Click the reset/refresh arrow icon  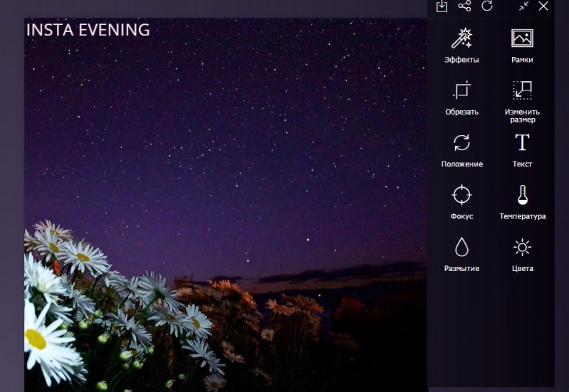click(487, 6)
